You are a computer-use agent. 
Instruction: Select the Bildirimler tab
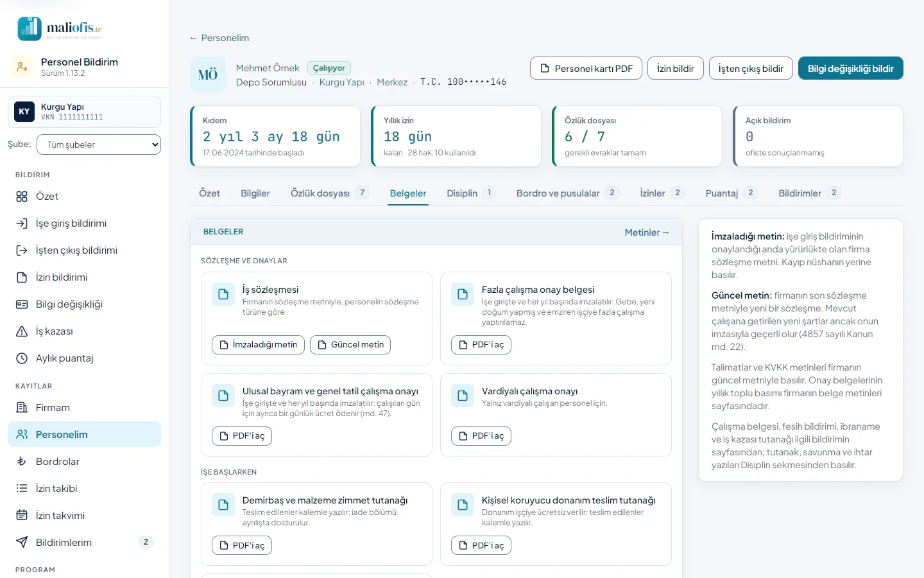point(809,193)
